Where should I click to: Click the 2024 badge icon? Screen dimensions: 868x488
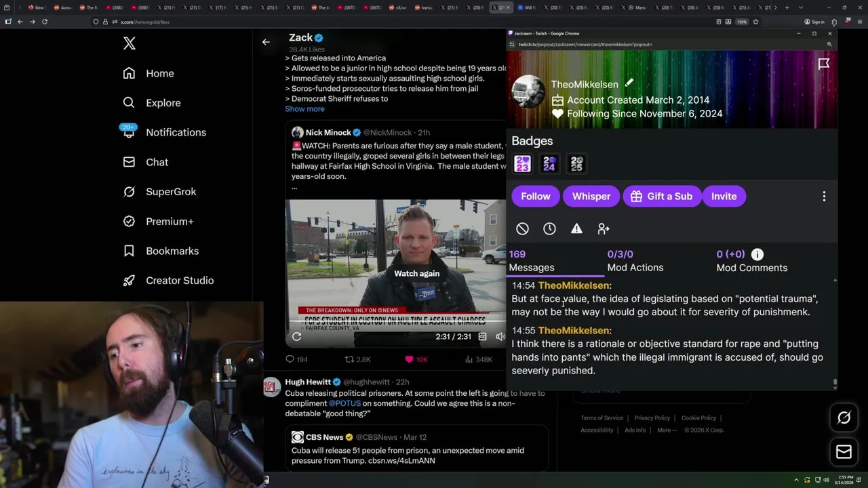[549, 163]
